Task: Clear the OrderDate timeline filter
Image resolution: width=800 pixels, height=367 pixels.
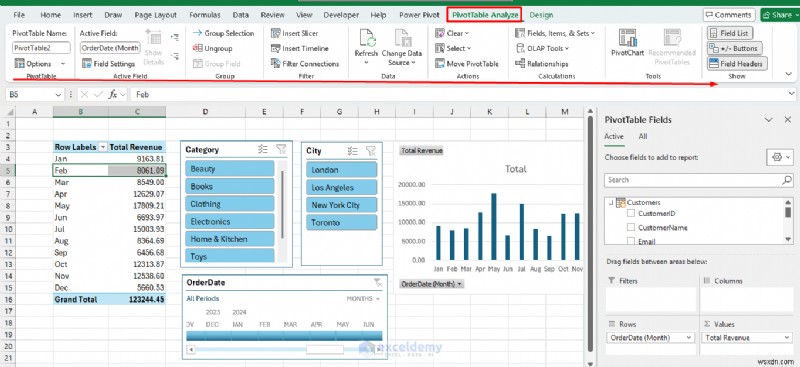Action: (378, 282)
